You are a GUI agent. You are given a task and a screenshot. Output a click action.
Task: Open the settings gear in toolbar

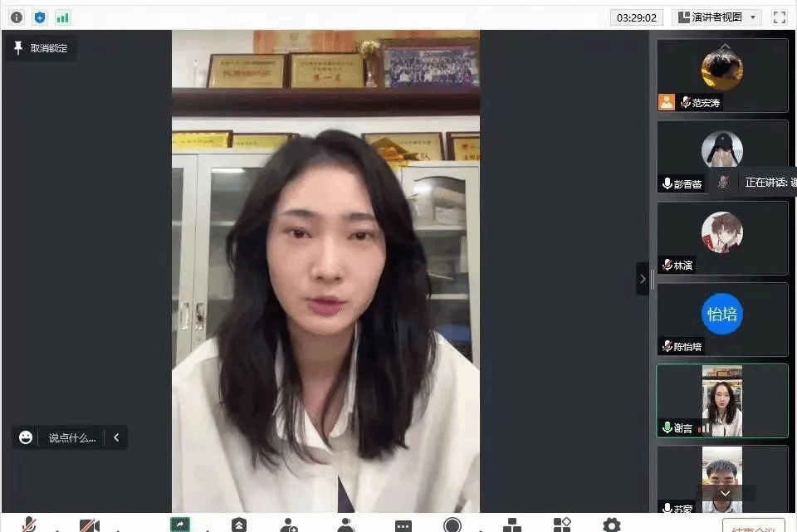click(x=611, y=525)
